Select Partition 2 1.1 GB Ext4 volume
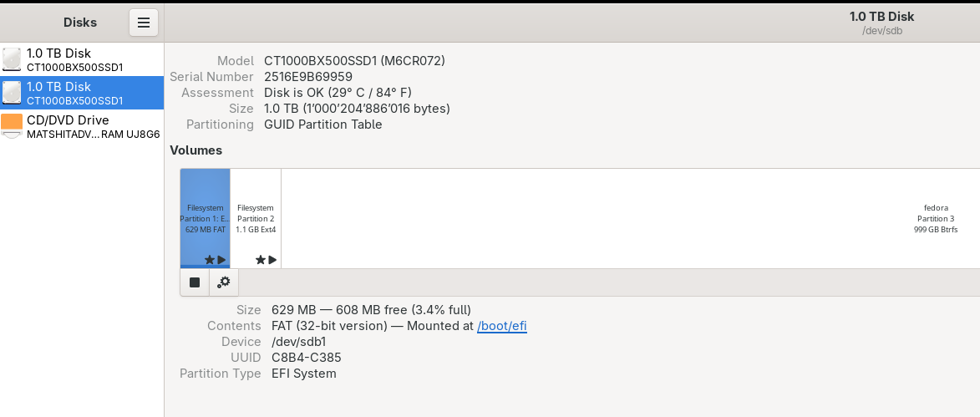Image resolution: width=980 pixels, height=417 pixels. pos(256,217)
